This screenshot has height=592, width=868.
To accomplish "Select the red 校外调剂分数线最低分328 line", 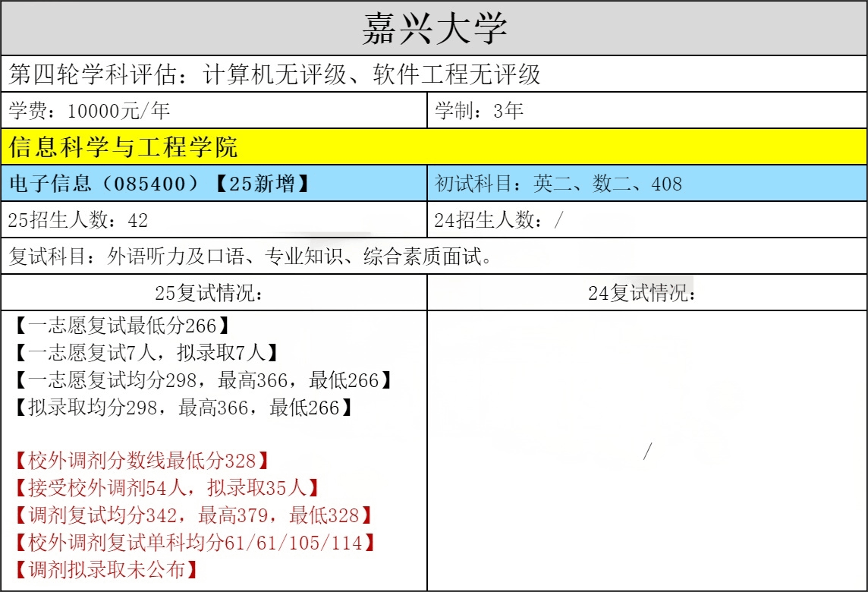I will click(x=142, y=461).
